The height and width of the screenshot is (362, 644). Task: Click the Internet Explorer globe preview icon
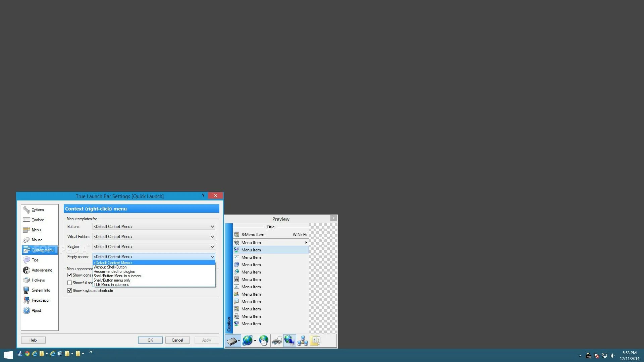click(248, 341)
